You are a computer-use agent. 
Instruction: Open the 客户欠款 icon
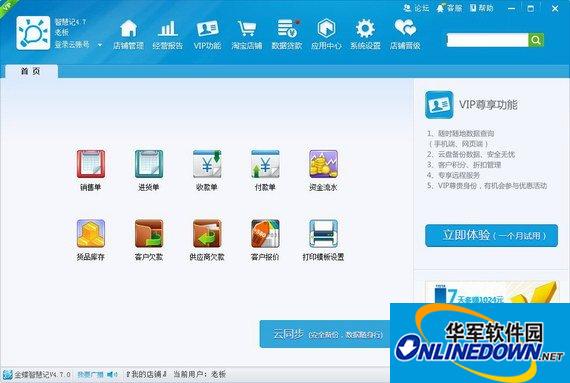point(149,234)
